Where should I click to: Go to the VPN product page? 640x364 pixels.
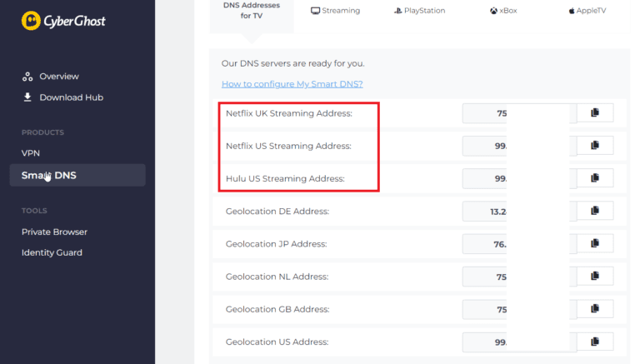(31, 153)
